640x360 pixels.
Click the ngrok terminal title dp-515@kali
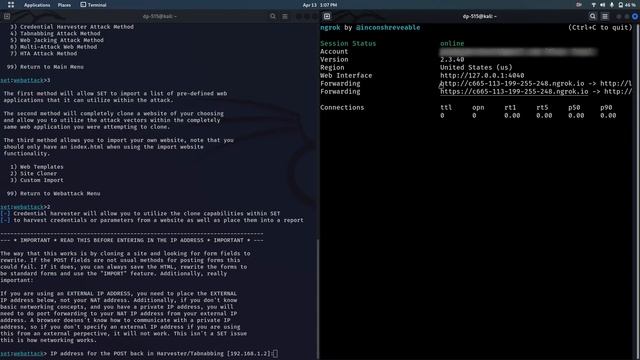(x=480, y=16)
